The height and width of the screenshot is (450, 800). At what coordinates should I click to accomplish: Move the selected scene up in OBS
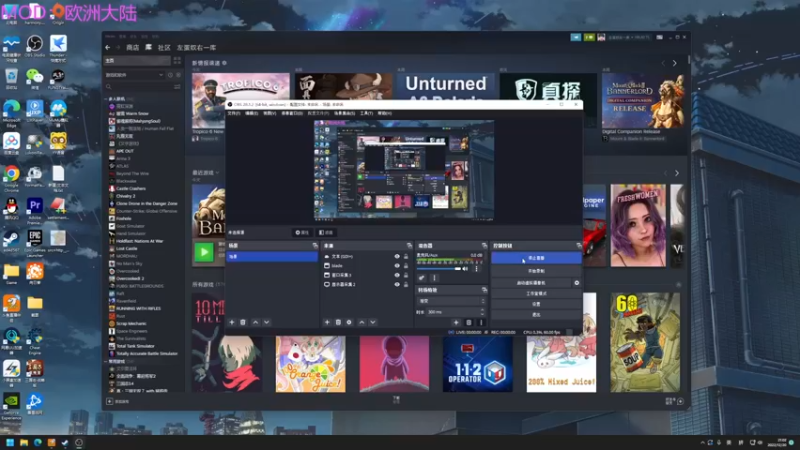(x=256, y=322)
